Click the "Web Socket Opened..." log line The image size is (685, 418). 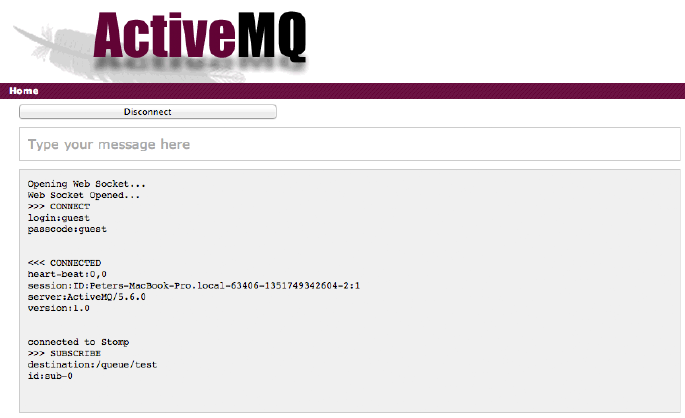pyautogui.click(x=83, y=195)
